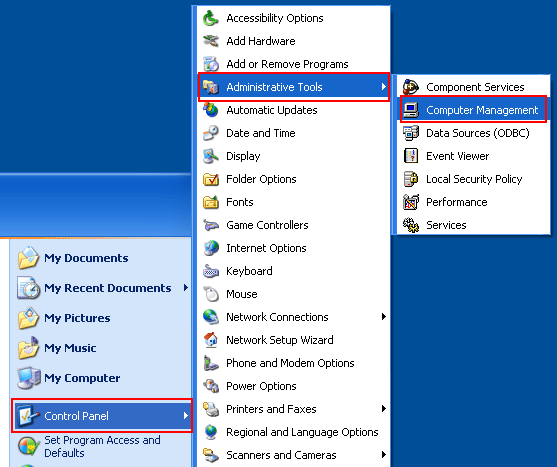Expand the My Recent Documents arrow
Image resolution: width=557 pixels, height=467 pixels.
pyautogui.click(x=185, y=288)
